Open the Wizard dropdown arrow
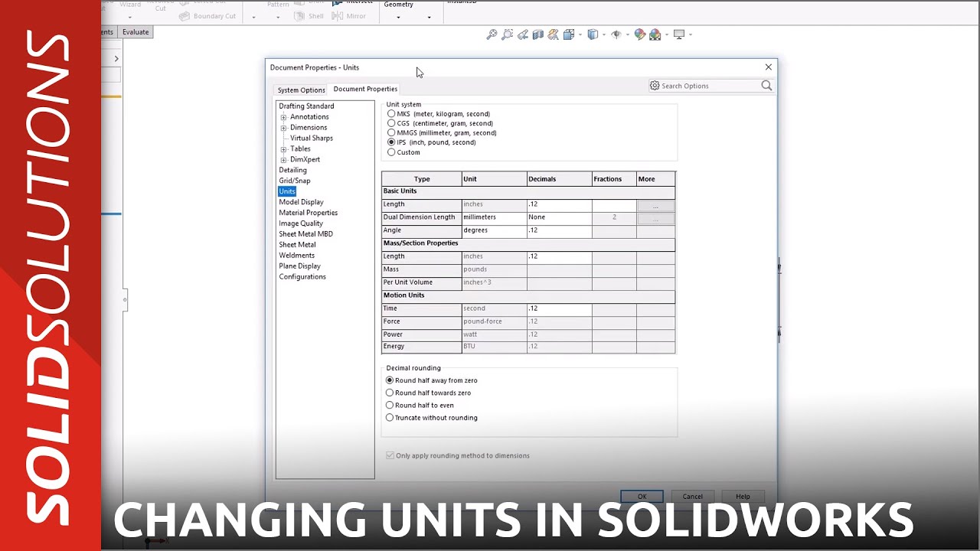This screenshot has width=980, height=551. (130, 17)
